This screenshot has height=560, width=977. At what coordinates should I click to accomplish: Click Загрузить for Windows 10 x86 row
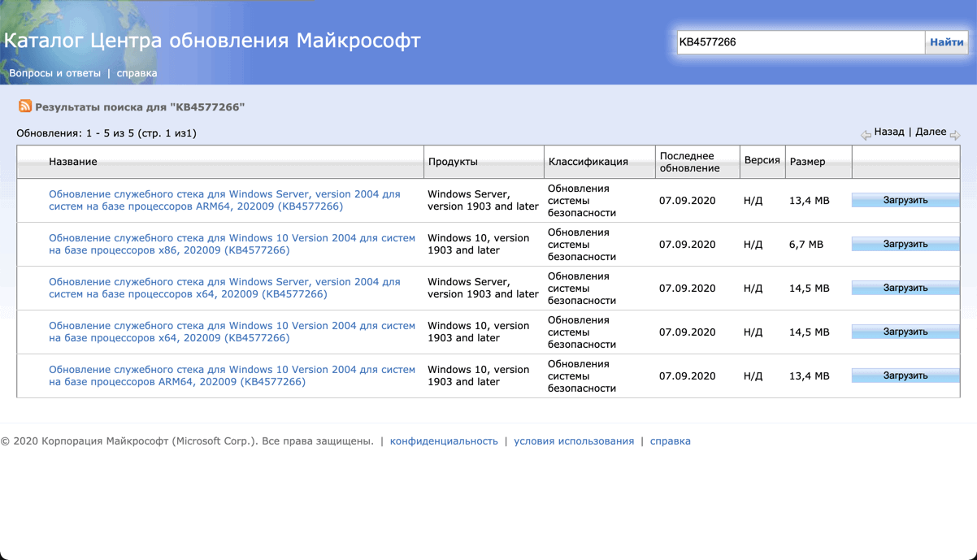pyautogui.click(x=905, y=244)
